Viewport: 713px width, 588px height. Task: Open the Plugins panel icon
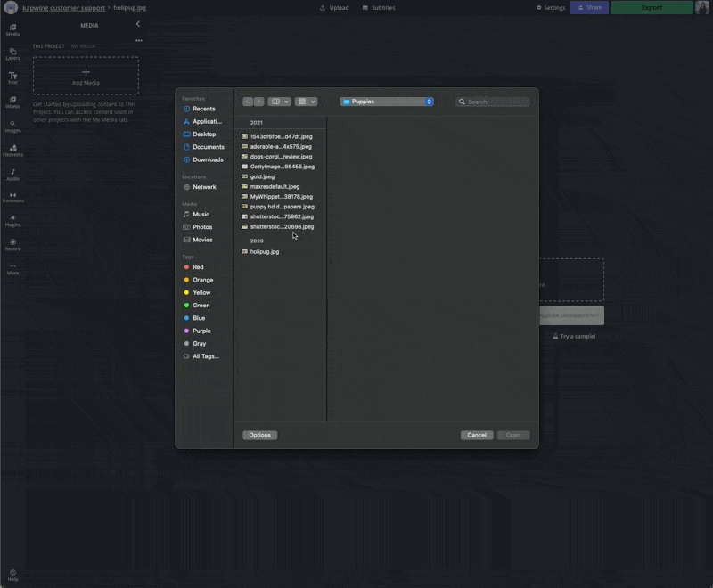click(x=12, y=220)
